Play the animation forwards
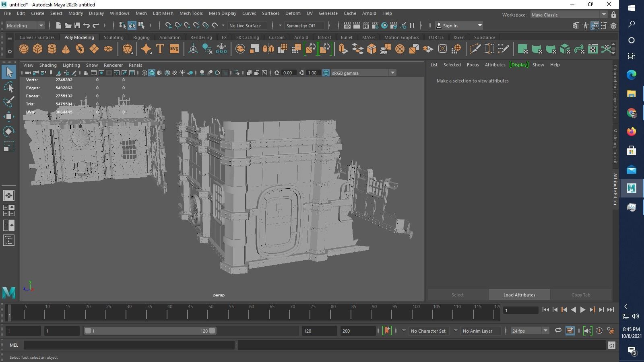 pyautogui.click(x=582, y=310)
